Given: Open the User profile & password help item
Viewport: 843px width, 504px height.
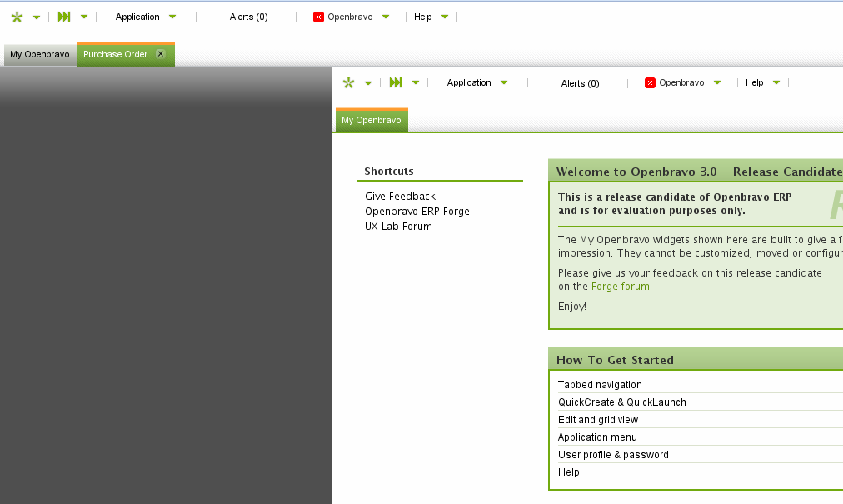Looking at the screenshot, I should pos(613,455).
